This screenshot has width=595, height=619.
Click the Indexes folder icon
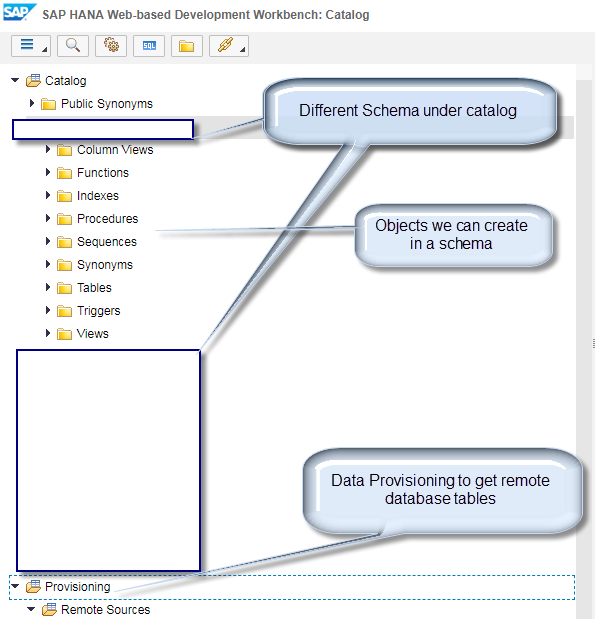click(64, 196)
